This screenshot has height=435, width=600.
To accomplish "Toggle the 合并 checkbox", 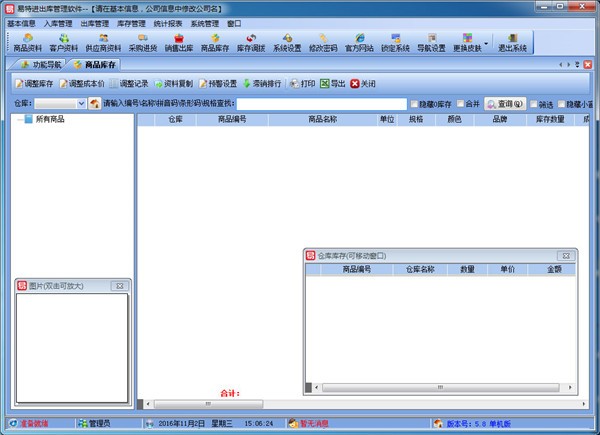I will pos(460,103).
